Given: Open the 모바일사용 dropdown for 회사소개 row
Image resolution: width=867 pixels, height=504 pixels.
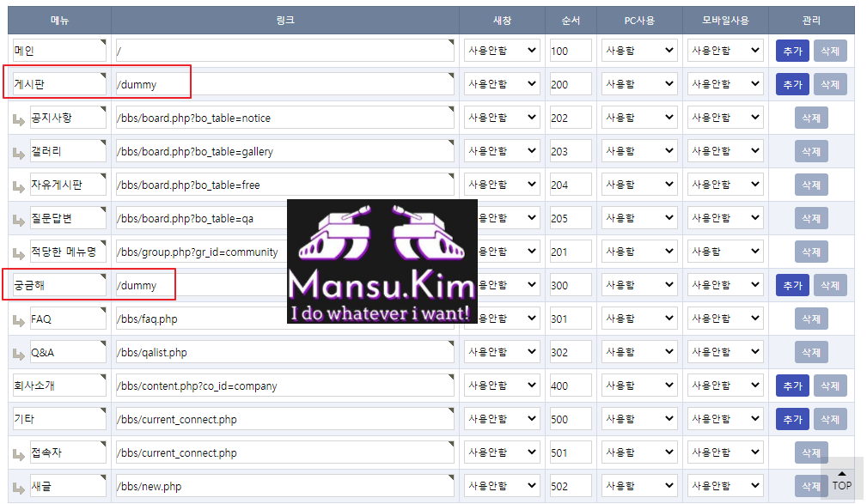Looking at the screenshot, I should (725, 386).
